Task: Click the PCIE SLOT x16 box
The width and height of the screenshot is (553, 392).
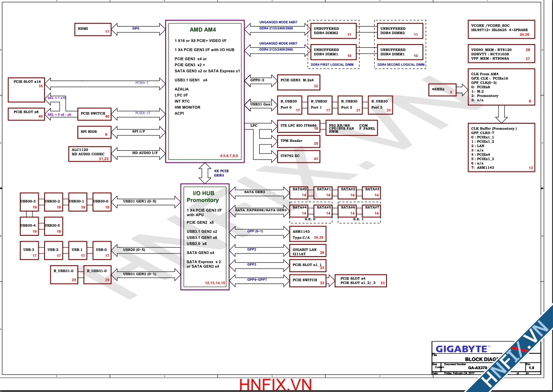Action: (27, 90)
